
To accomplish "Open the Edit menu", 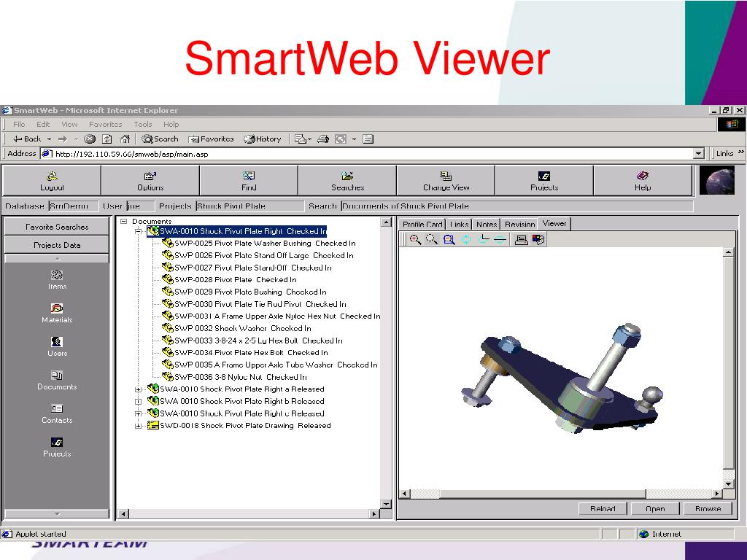I will click(x=43, y=124).
